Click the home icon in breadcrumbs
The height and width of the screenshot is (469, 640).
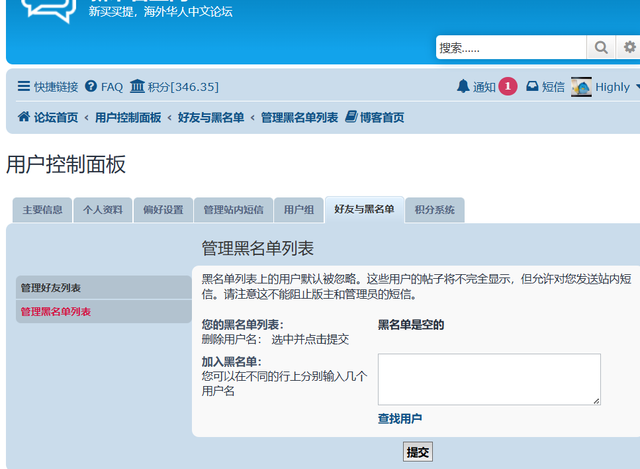24,117
